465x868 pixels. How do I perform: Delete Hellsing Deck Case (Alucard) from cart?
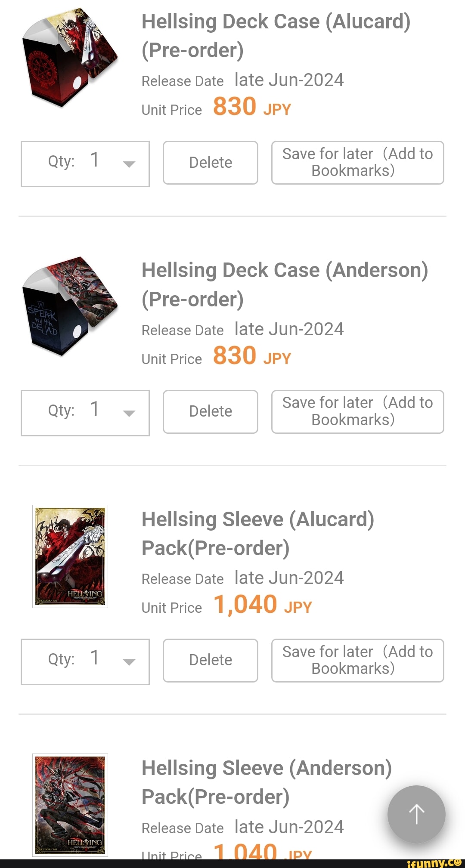(x=210, y=163)
